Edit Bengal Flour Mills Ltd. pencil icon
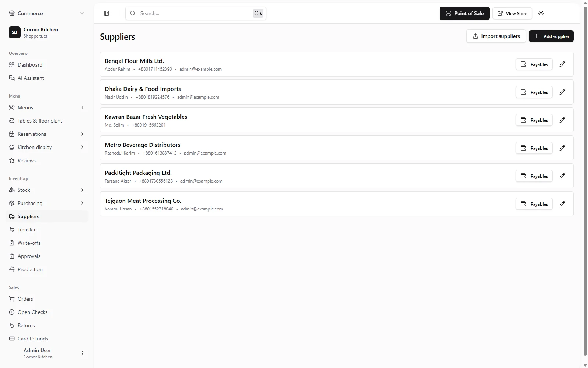The image size is (588, 368). coord(562,64)
